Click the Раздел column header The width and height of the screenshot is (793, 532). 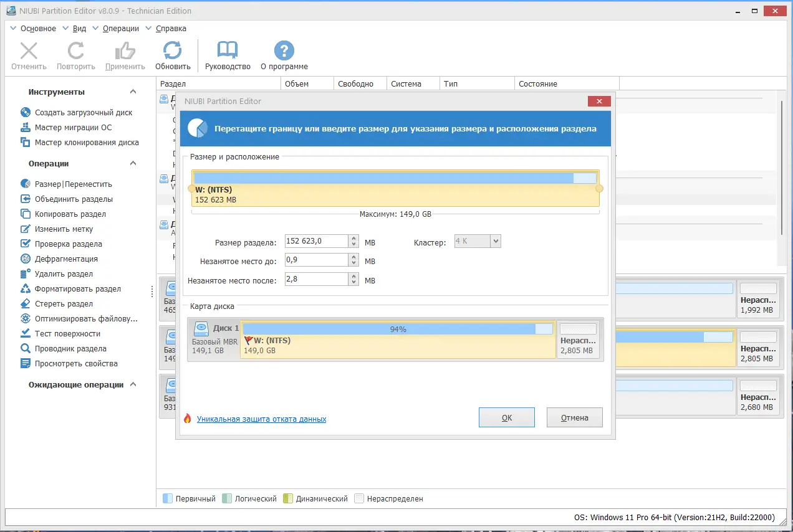pyautogui.click(x=219, y=83)
